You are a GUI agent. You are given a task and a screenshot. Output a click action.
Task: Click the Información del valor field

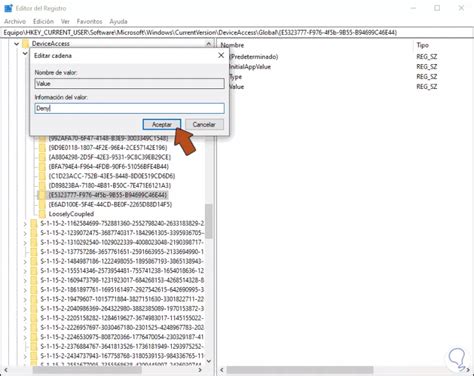(129, 108)
